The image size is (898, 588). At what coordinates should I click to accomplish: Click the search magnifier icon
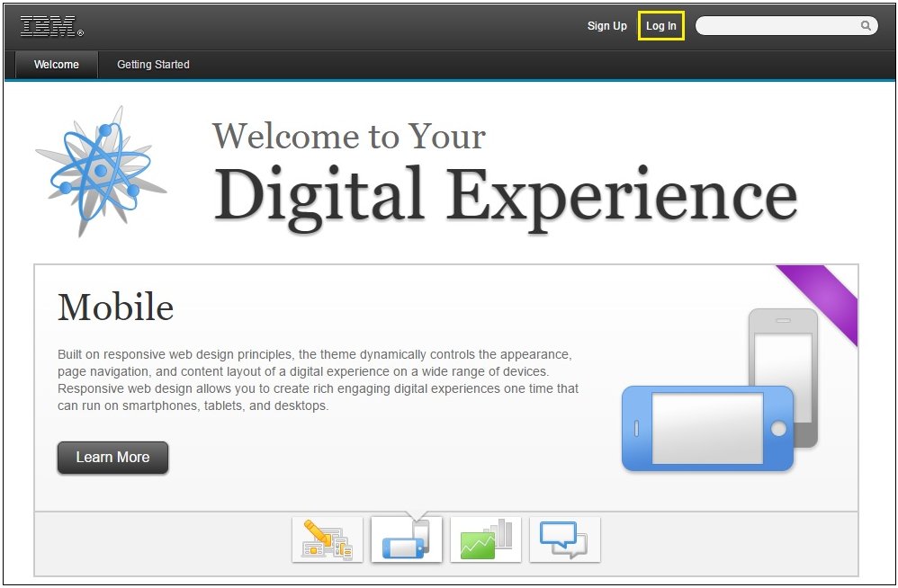pyautogui.click(x=866, y=25)
